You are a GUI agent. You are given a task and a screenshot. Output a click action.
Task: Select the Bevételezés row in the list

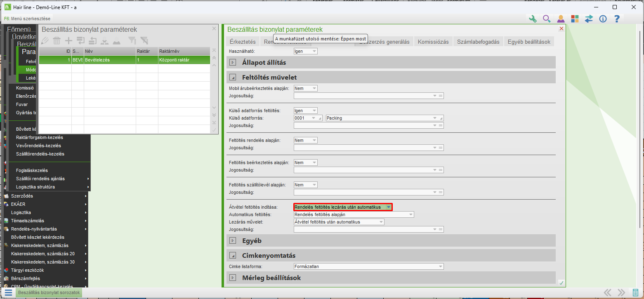pos(124,60)
